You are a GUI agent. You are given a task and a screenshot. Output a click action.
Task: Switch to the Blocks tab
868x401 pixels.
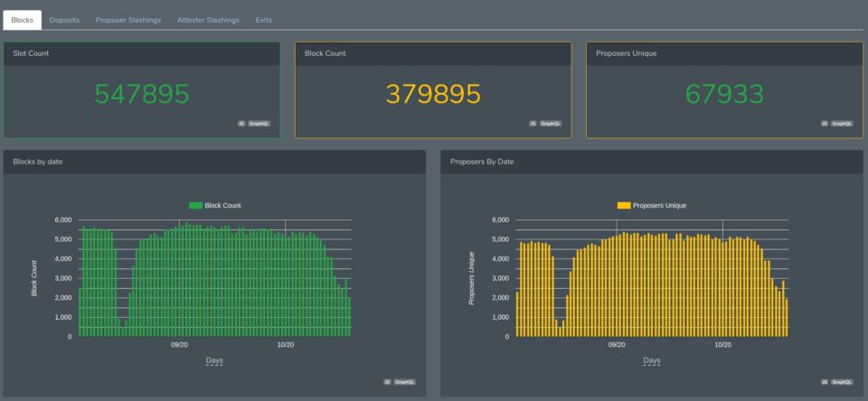pyautogui.click(x=22, y=20)
